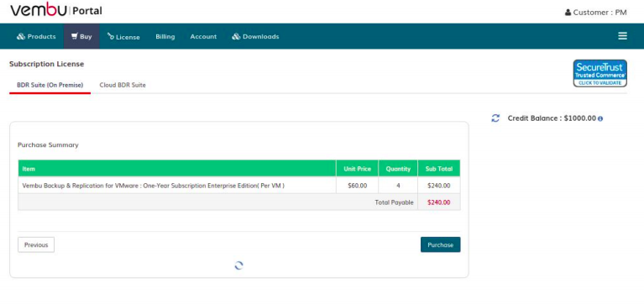Click the License key icon
Image resolution: width=644 pixels, height=304 pixels.
click(x=111, y=36)
